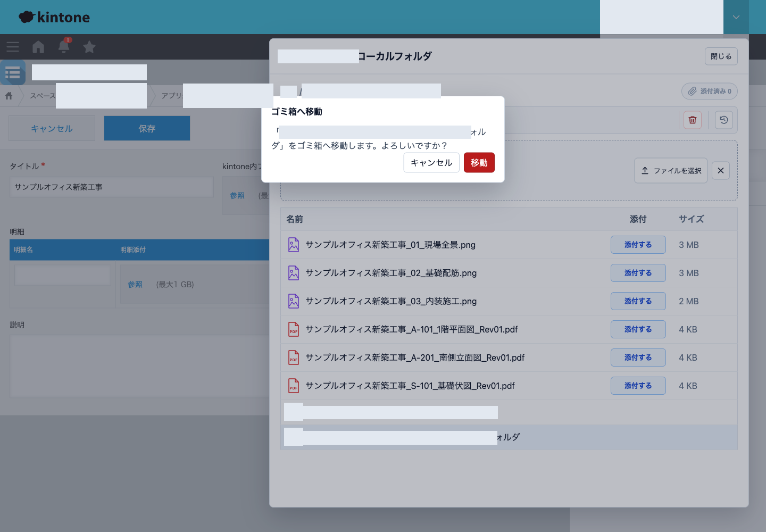Attach サンプルオフィス新築工事_03_内装施工.png
Screen dimensions: 766x532
click(x=638, y=301)
